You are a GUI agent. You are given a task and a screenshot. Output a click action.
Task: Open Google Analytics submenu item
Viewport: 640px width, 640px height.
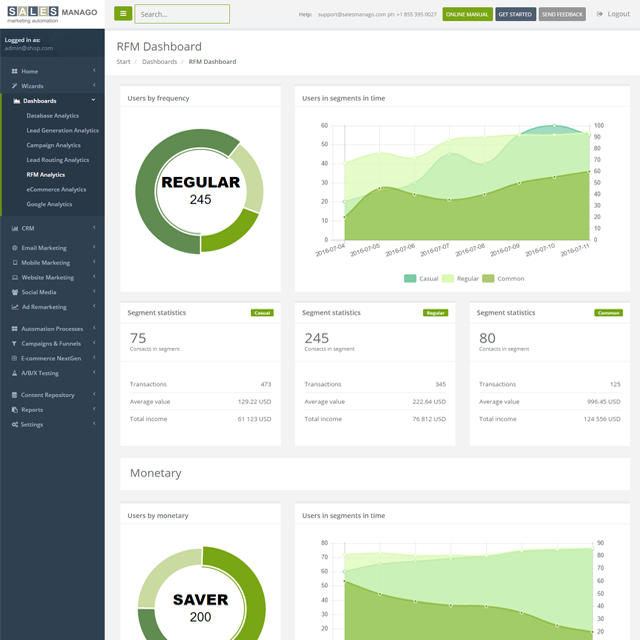click(49, 204)
